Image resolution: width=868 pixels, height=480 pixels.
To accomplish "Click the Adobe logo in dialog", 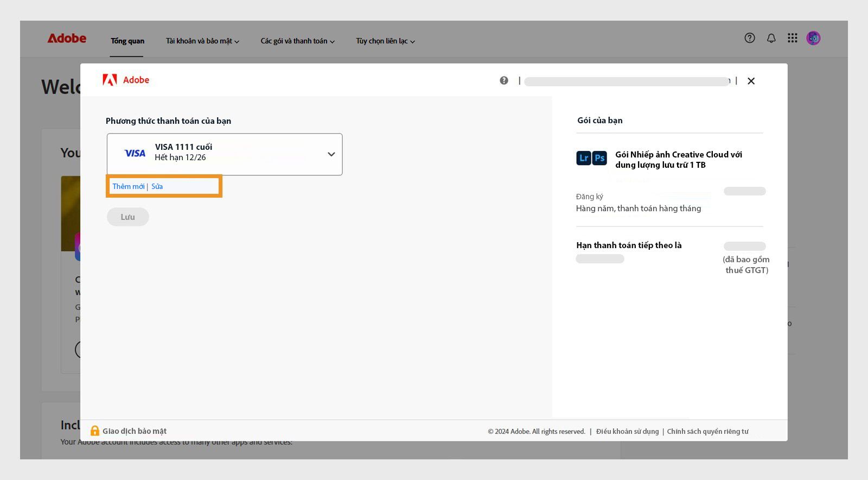I will [126, 80].
